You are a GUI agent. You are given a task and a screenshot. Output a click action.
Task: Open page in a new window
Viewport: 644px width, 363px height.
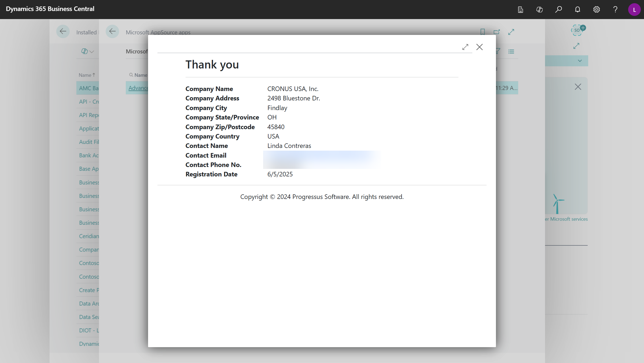coord(497,32)
